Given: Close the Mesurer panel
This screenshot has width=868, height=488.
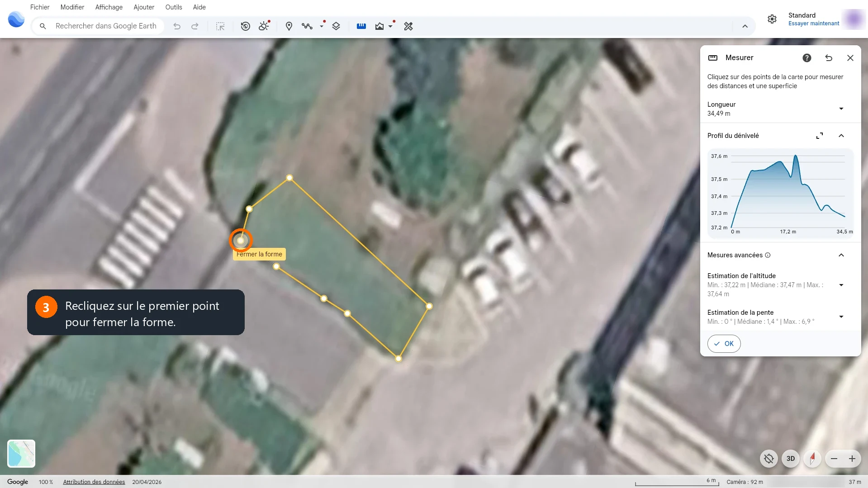Looking at the screenshot, I should pyautogui.click(x=850, y=58).
